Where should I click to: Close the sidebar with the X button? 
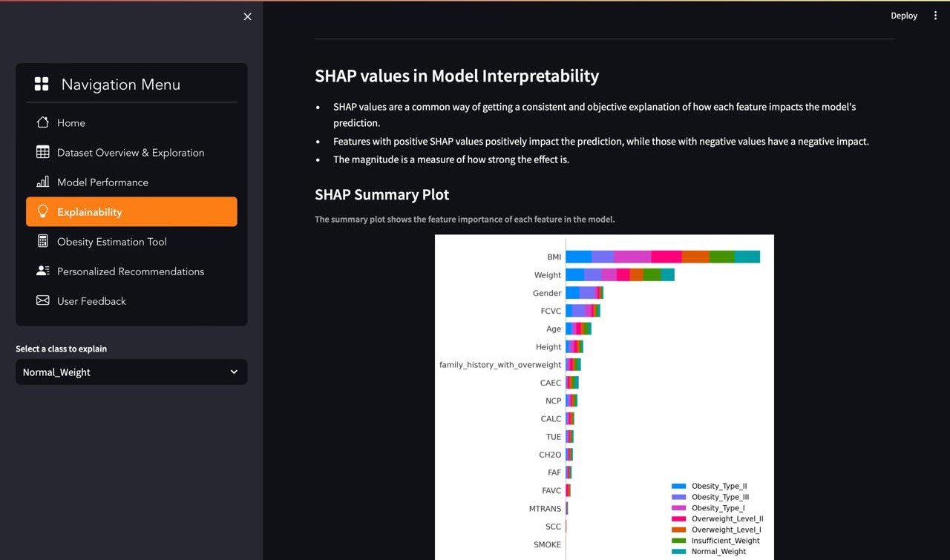click(247, 16)
